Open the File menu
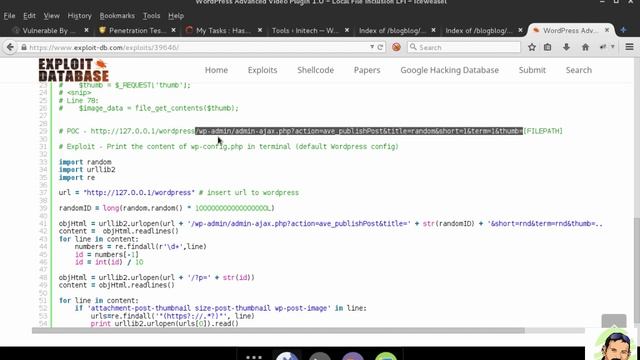The width and height of the screenshot is (640, 360). click(9, 16)
